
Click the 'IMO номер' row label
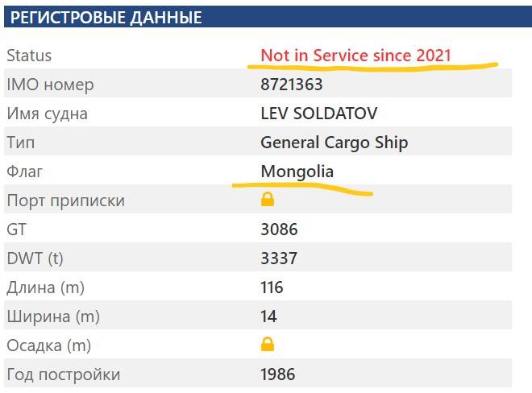point(50,85)
